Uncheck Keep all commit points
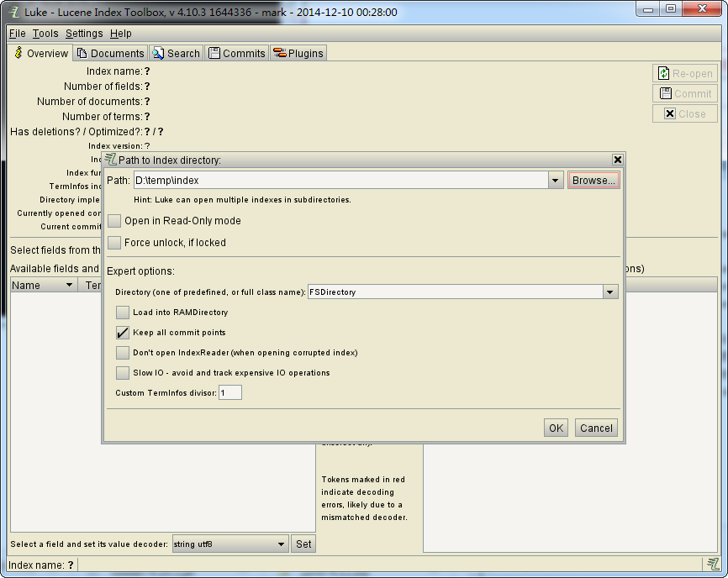The image size is (728, 578). click(x=123, y=333)
